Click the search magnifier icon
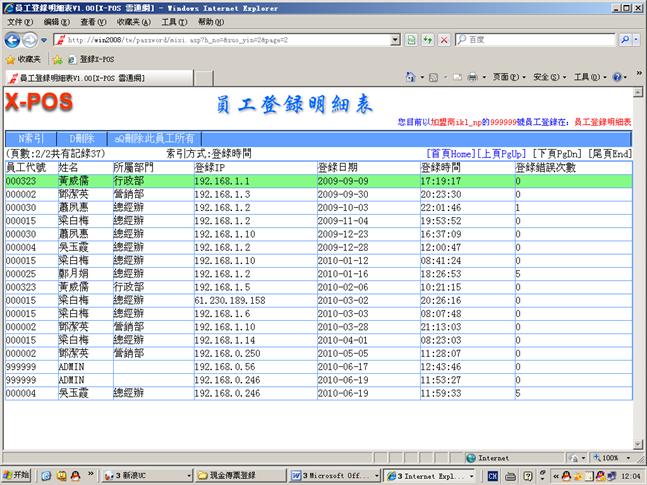This screenshot has width=647, height=485. [x=625, y=39]
